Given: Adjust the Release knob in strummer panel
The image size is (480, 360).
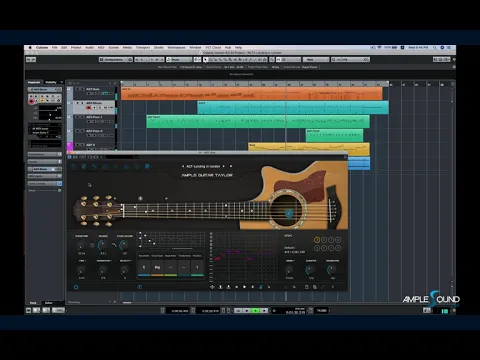Looking at the screenshot, I should coord(102,246).
